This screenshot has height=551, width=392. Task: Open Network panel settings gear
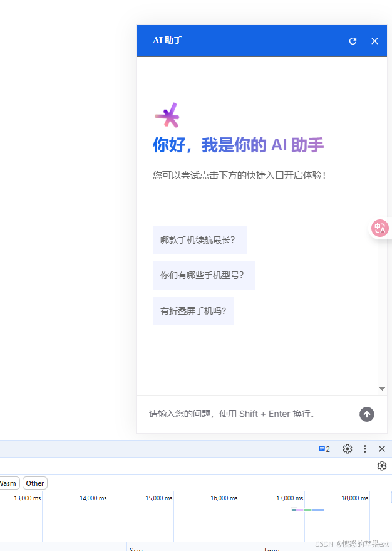[382, 466]
